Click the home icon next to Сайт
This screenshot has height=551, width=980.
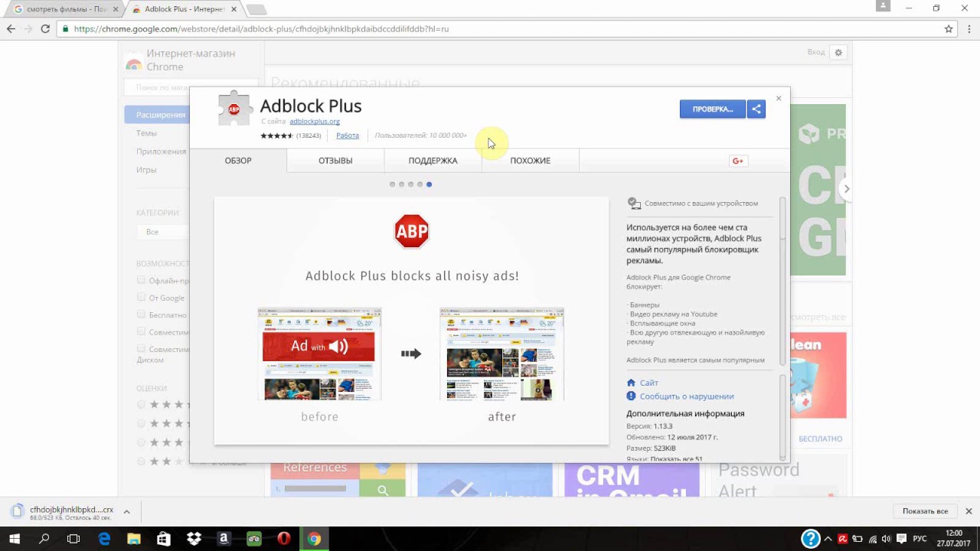coord(631,383)
